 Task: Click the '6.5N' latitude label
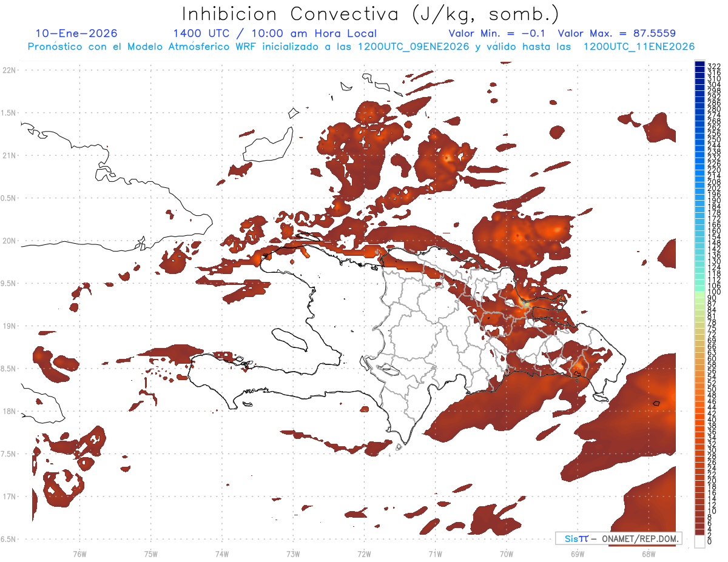coord(9,539)
